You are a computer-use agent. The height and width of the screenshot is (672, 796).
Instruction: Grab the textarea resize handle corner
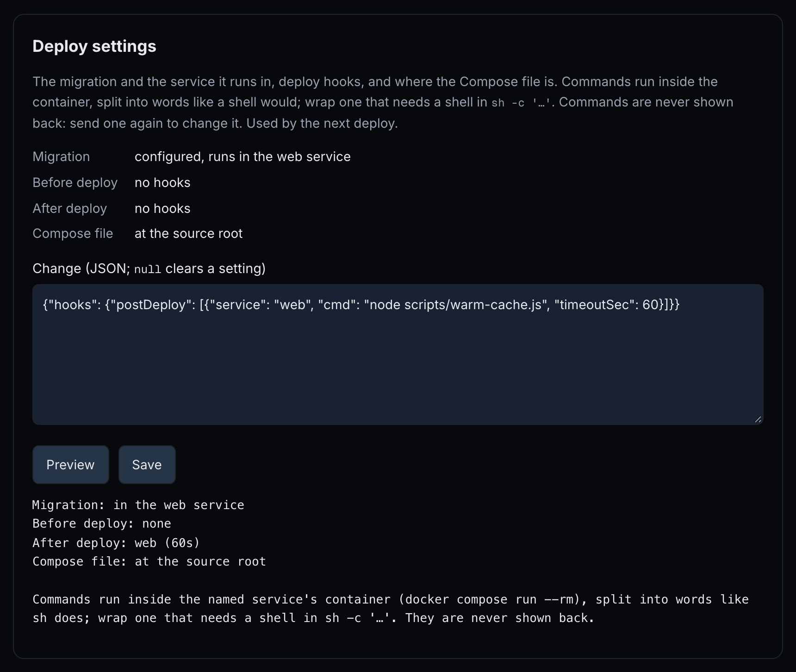click(758, 419)
